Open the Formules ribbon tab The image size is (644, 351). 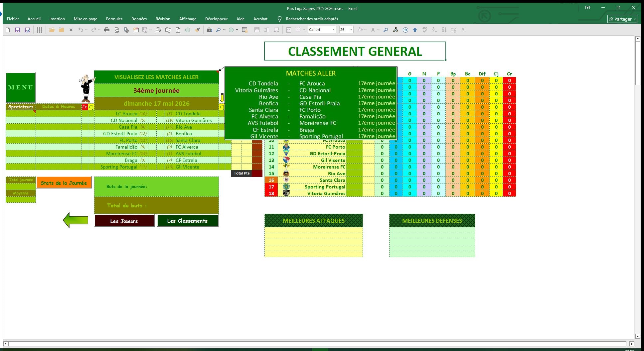(114, 19)
